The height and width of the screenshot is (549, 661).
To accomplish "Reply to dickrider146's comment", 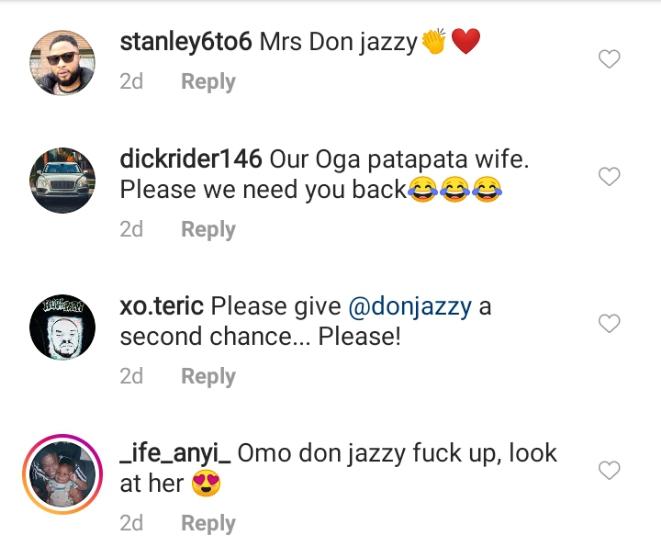I will tap(208, 229).
